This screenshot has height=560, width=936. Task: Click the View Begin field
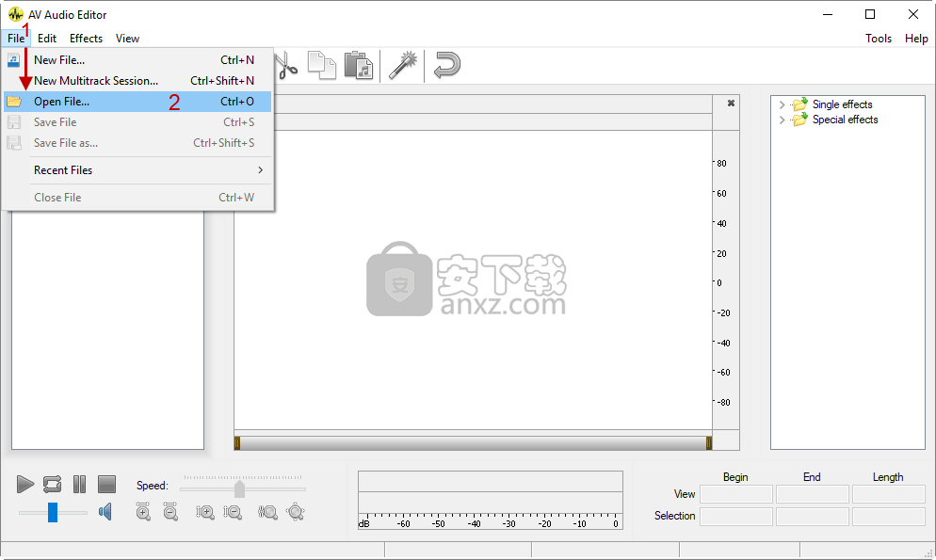click(x=736, y=494)
